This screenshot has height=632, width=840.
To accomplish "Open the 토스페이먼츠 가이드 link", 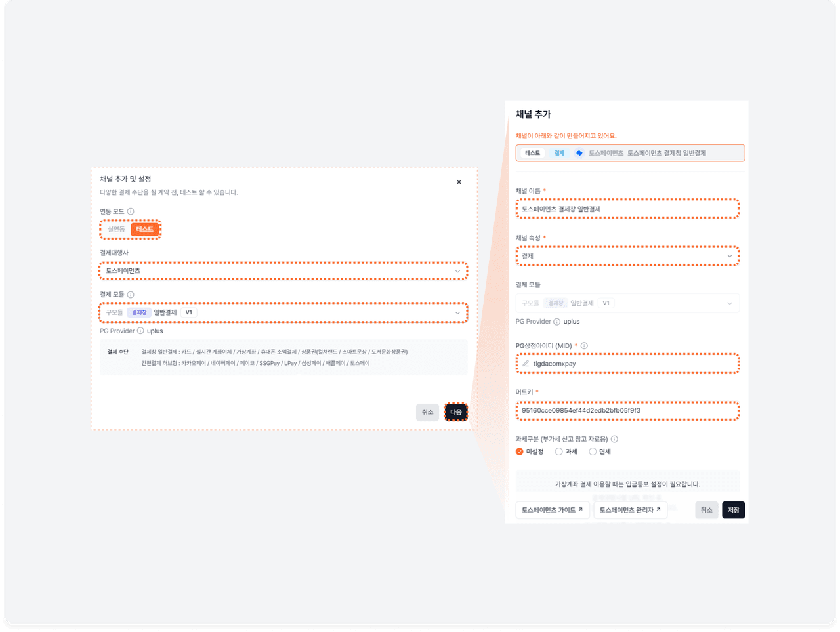I will [552, 510].
